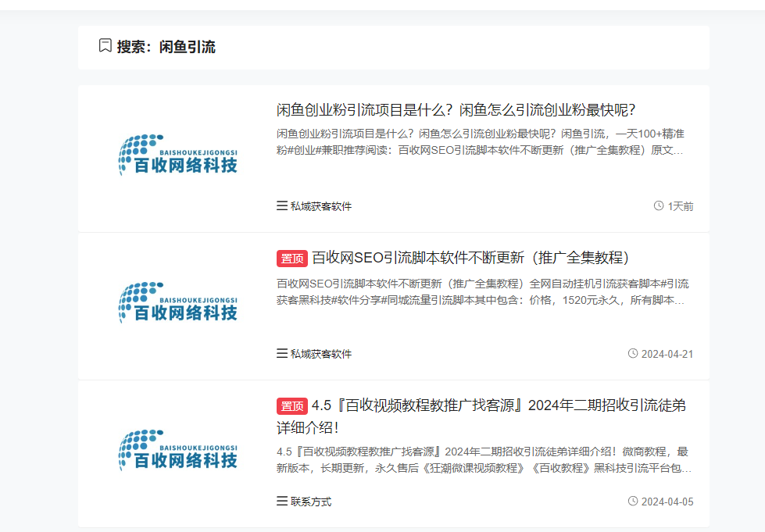Open category 联系方式
Viewport: 765px width, 532px height.
pos(311,502)
